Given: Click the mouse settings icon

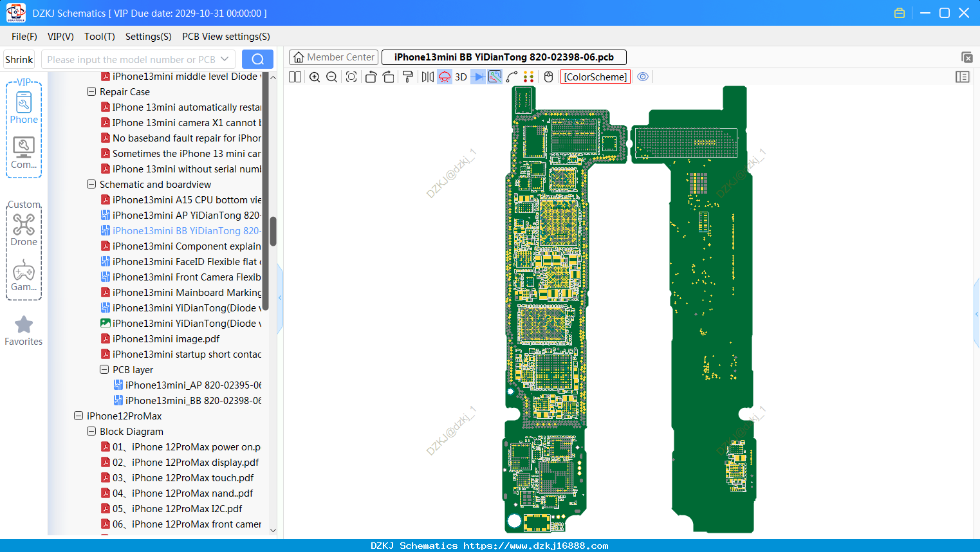Looking at the screenshot, I should pyautogui.click(x=548, y=77).
